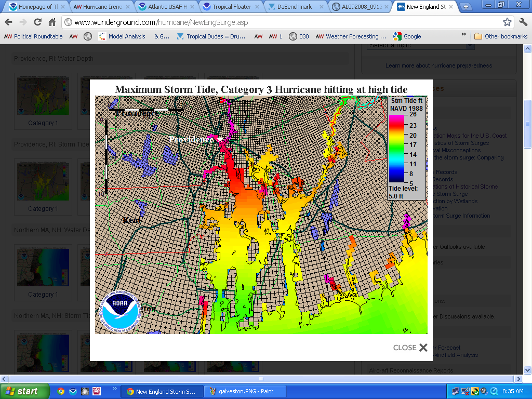532x399 pixels.
Task: Close the storm tide map lightbox
Action: pyautogui.click(x=410, y=348)
